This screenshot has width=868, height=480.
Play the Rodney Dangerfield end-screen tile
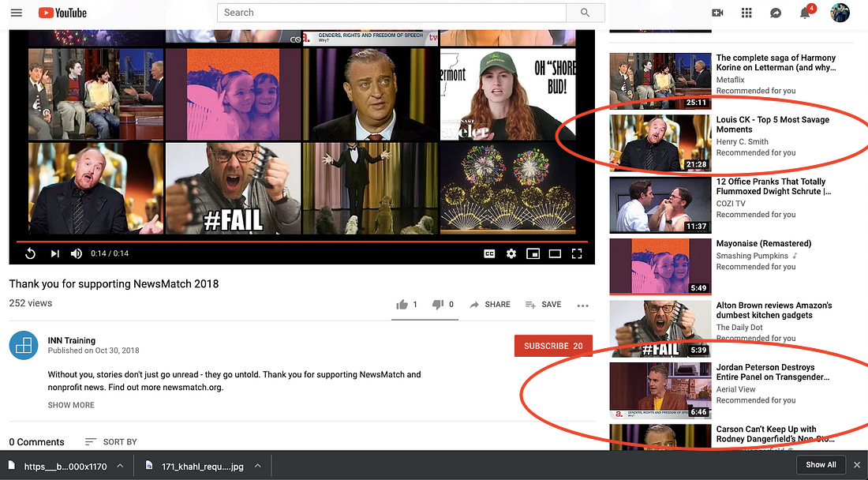(370, 94)
